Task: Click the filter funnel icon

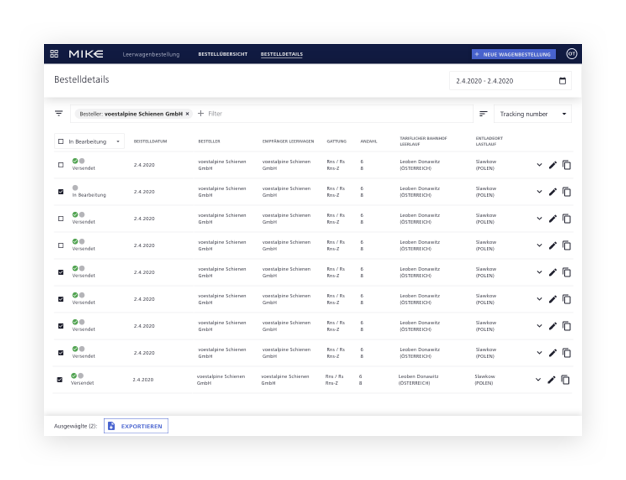Action: tap(59, 114)
